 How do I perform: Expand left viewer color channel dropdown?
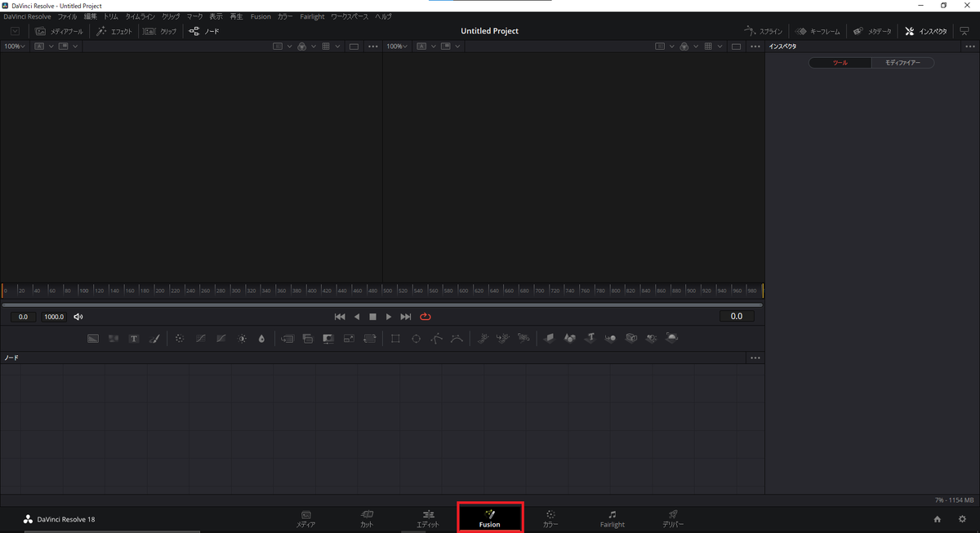314,47
